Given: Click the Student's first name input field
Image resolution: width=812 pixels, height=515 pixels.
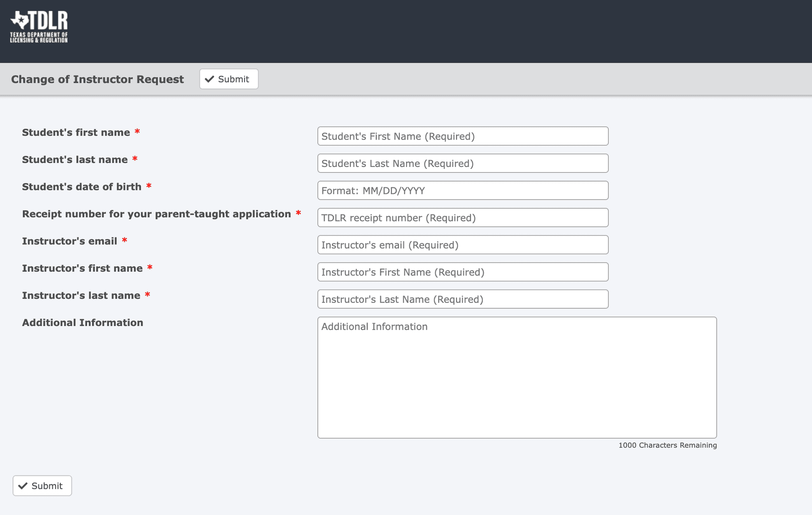Looking at the screenshot, I should [462, 136].
